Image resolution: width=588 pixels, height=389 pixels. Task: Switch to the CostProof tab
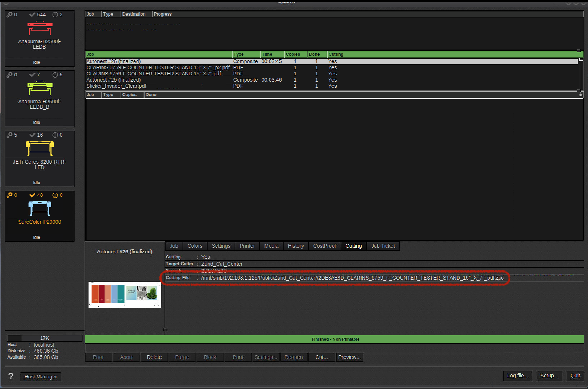click(x=324, y=246)
